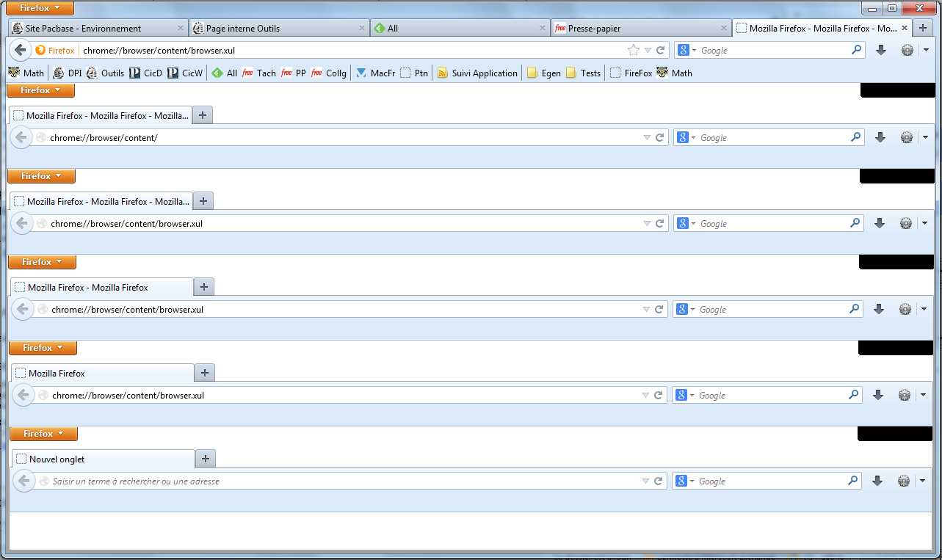The width and height of the screenshot is (942, 560).
Task: Open the Ptn bookmark
Action: pyautogui.click(x=414, y=73)
